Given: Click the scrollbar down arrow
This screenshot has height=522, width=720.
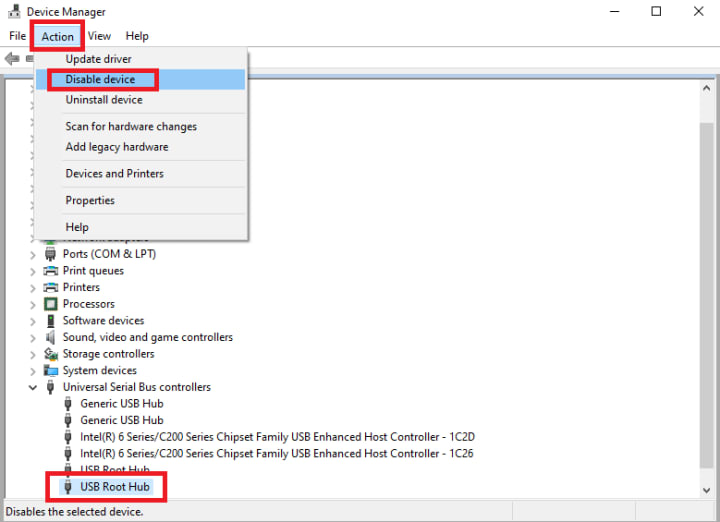Looking at the screenshot, I should point(707,490).
